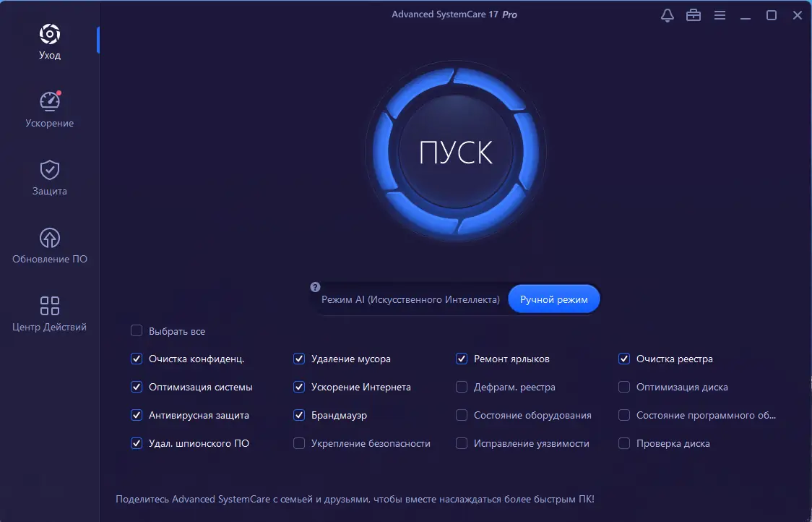
Task: Open the hamburger menu
Action: pyautogui.click(x=720, y=14)
